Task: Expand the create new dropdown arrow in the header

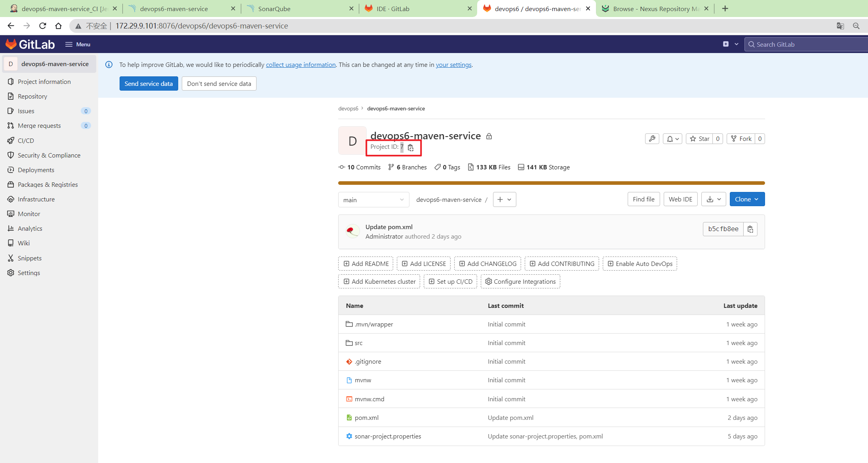Action: [x=737, y=44]
